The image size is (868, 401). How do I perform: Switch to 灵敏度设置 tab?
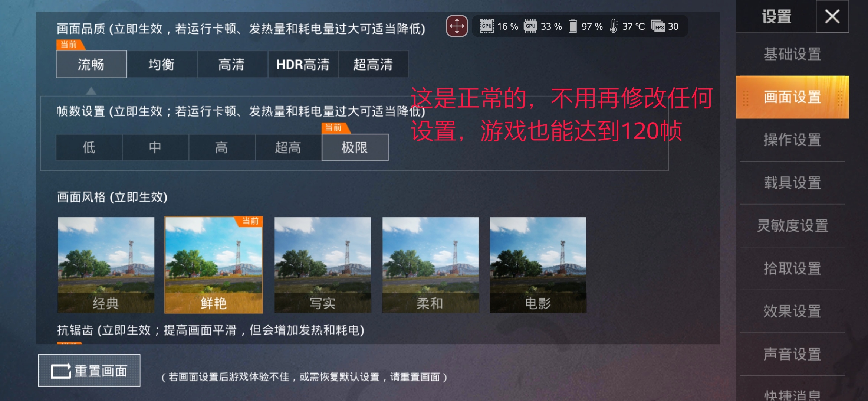pos(792,225)
